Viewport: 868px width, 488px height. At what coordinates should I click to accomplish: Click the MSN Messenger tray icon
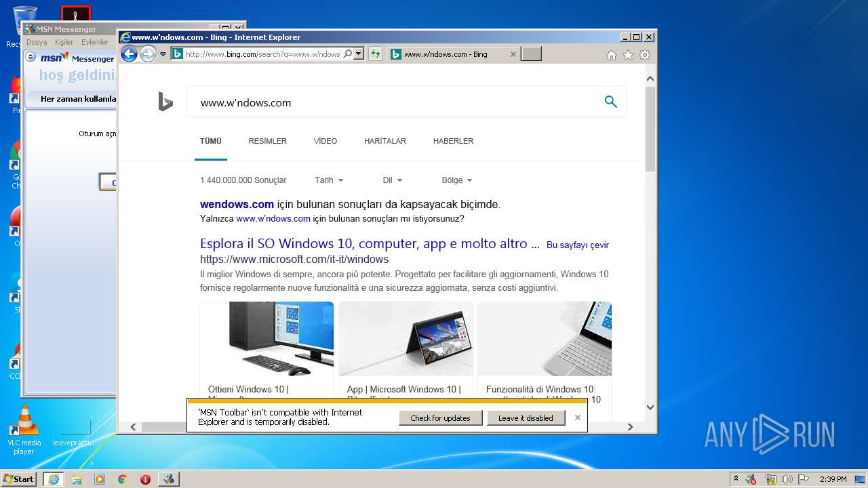pos(751,479)
